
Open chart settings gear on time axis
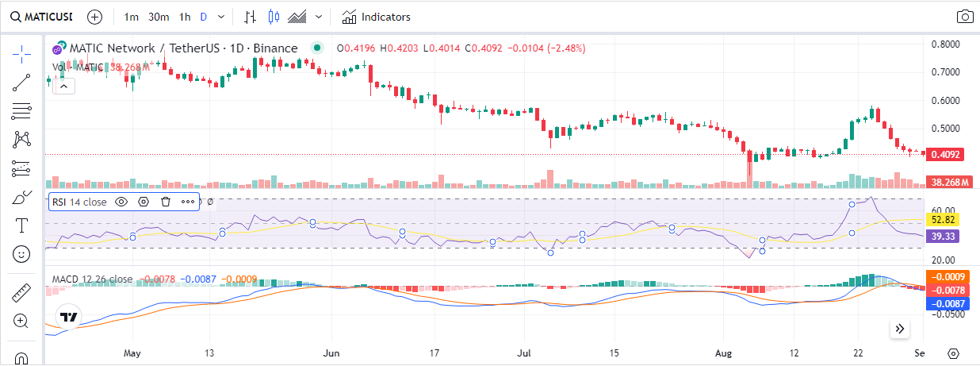click(954, 353)
